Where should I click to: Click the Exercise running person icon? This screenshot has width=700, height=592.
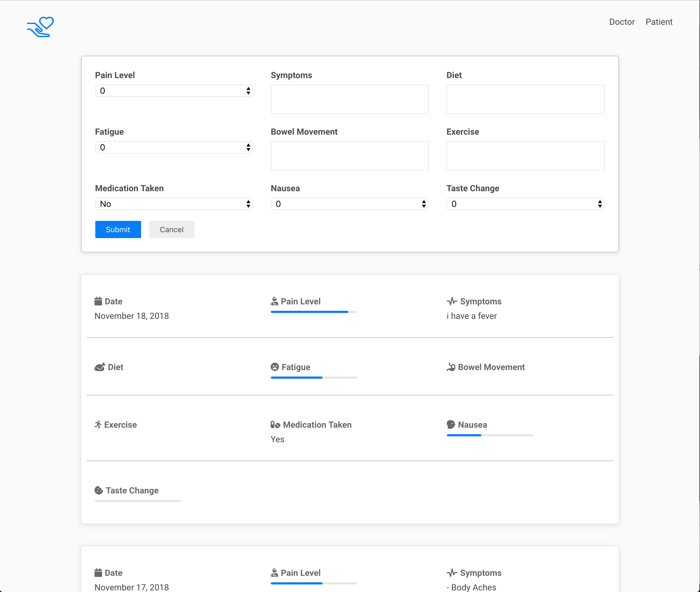[x=98, y=424]
